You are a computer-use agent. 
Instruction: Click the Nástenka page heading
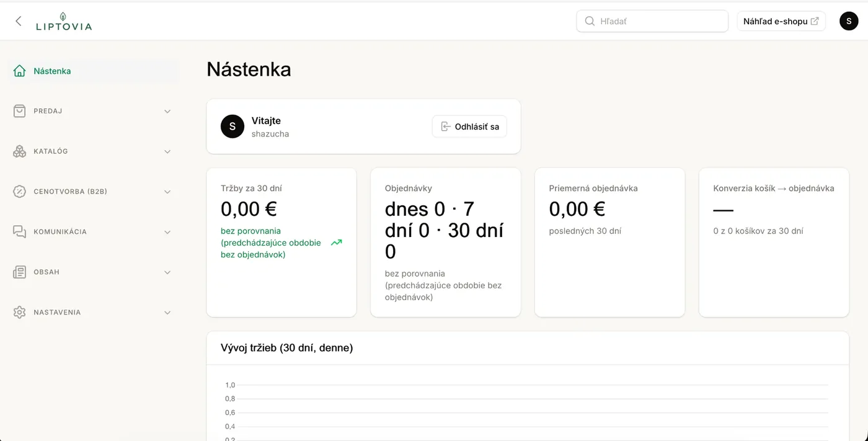pos(249,69)
